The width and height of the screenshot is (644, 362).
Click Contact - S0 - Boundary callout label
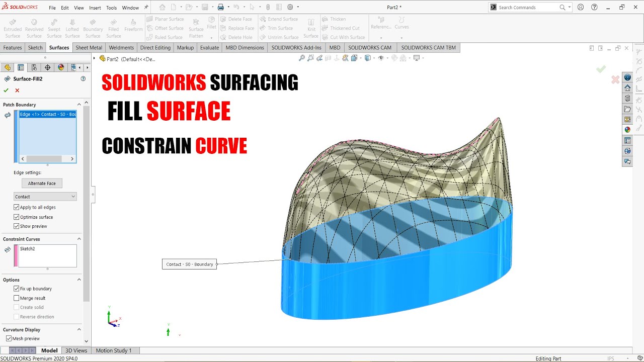(x=190, y=264)
